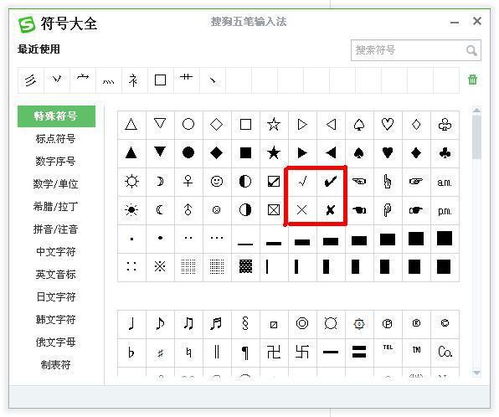Choose the thin check mark symbol
499x417 pixels.
click(302, 182)
